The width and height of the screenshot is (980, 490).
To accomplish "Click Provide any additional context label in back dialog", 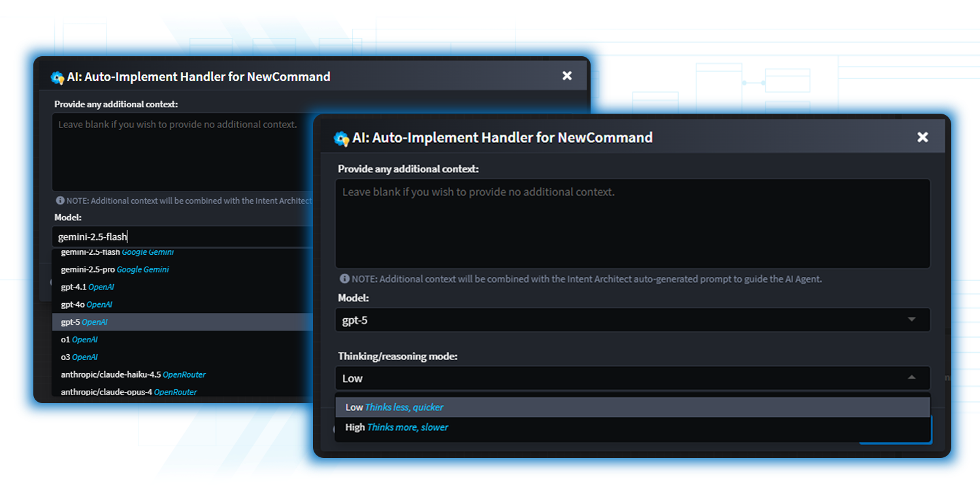I will (x=116, y=104).
